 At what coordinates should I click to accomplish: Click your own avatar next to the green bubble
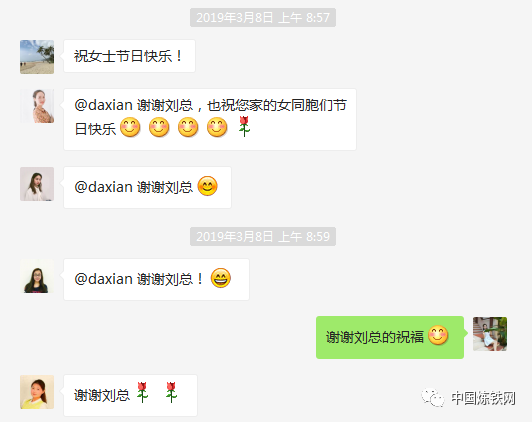(490, 334)
